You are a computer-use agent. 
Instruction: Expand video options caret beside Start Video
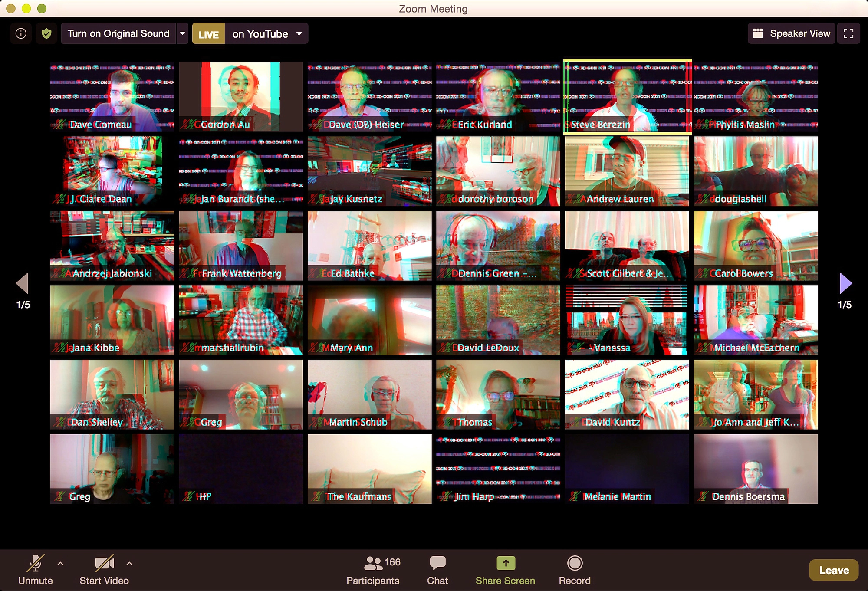(129, 564)
